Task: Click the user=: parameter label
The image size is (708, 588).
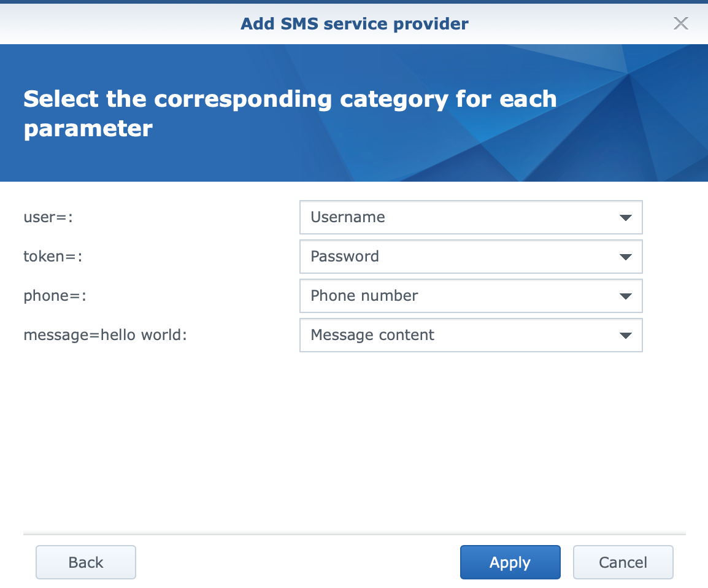Action: pos(48,217)
